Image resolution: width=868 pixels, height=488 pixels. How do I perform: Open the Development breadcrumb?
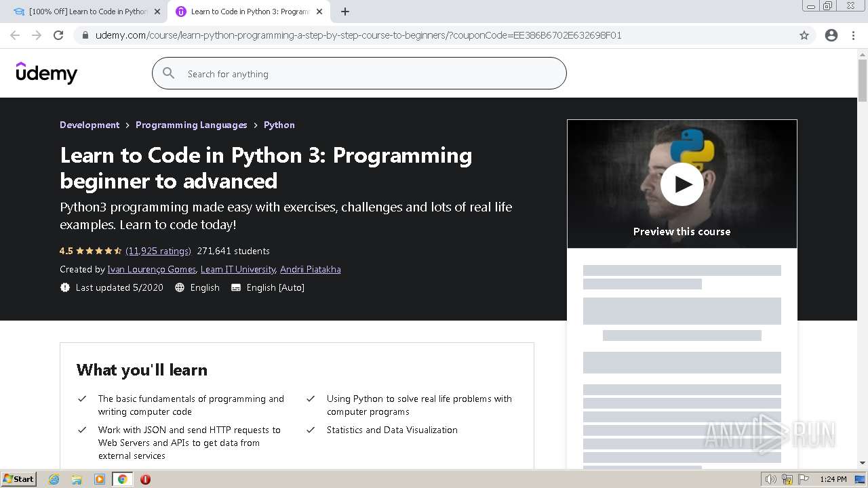90,125
